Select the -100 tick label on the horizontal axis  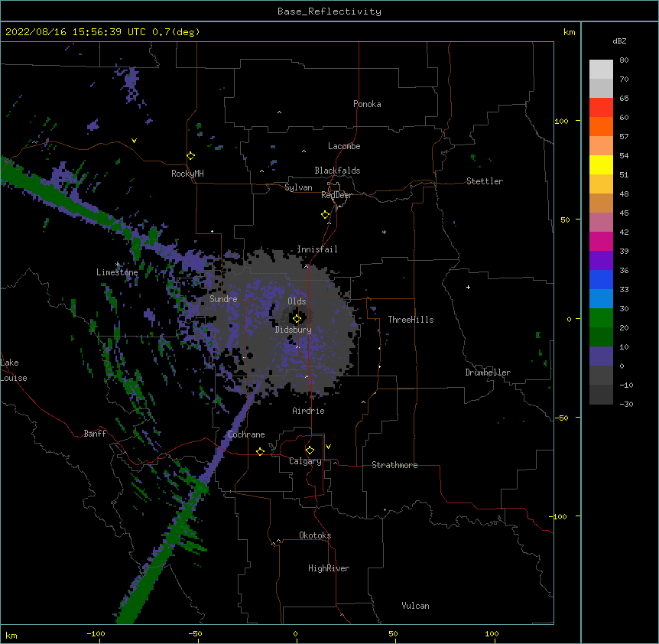click(x=96, y=633)
